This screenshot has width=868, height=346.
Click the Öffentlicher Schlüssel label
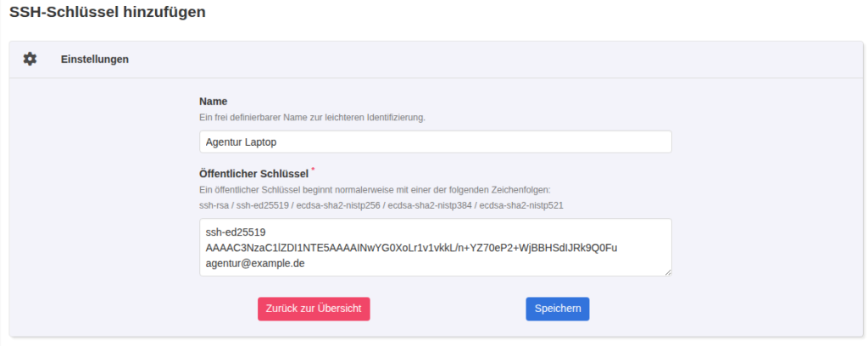pyautogui.click(x=253, y=174)
